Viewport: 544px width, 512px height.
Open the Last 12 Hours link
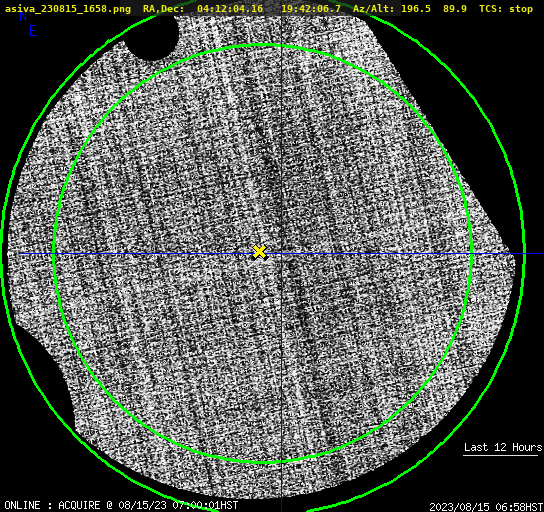coord(503,447)
